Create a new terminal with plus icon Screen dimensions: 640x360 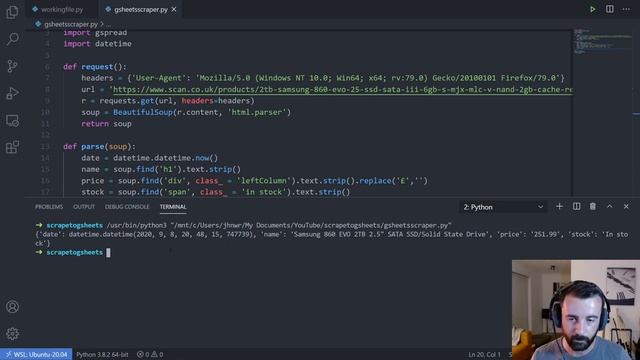pyautogui.click(x=559, y=207)
